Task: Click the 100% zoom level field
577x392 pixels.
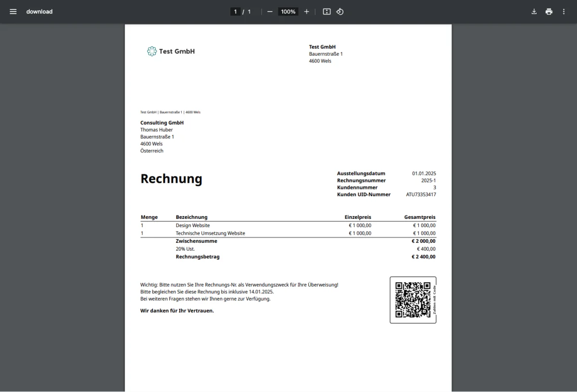Action: (x=288, y=12)
